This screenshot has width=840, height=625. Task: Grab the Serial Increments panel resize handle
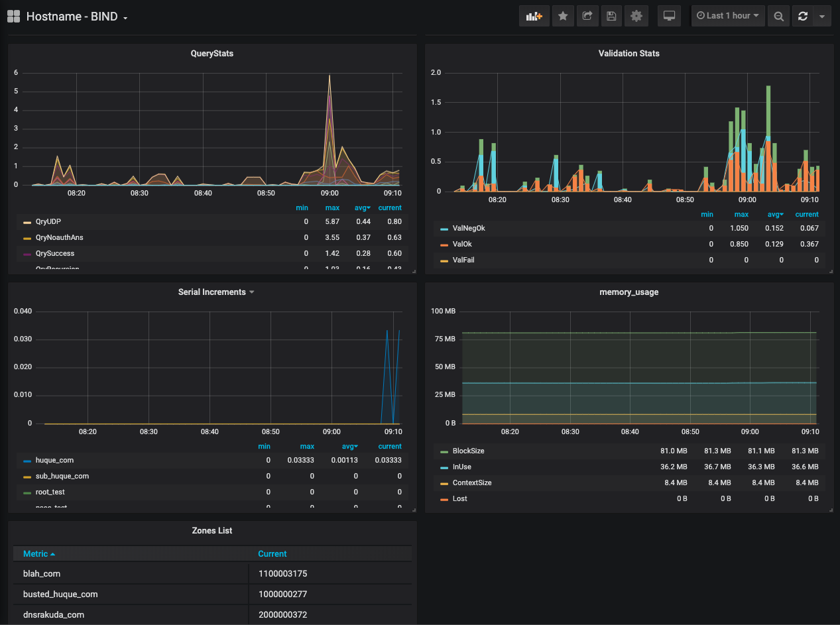click(413, 510)
